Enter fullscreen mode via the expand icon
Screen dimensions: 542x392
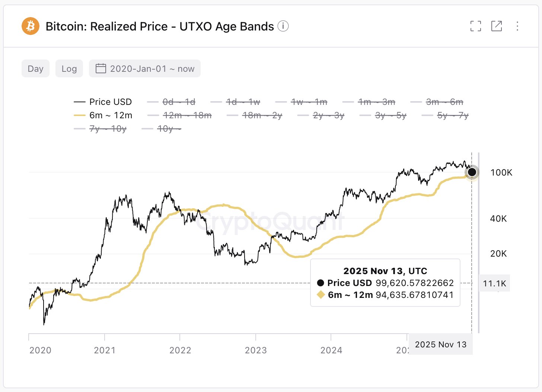476,26
